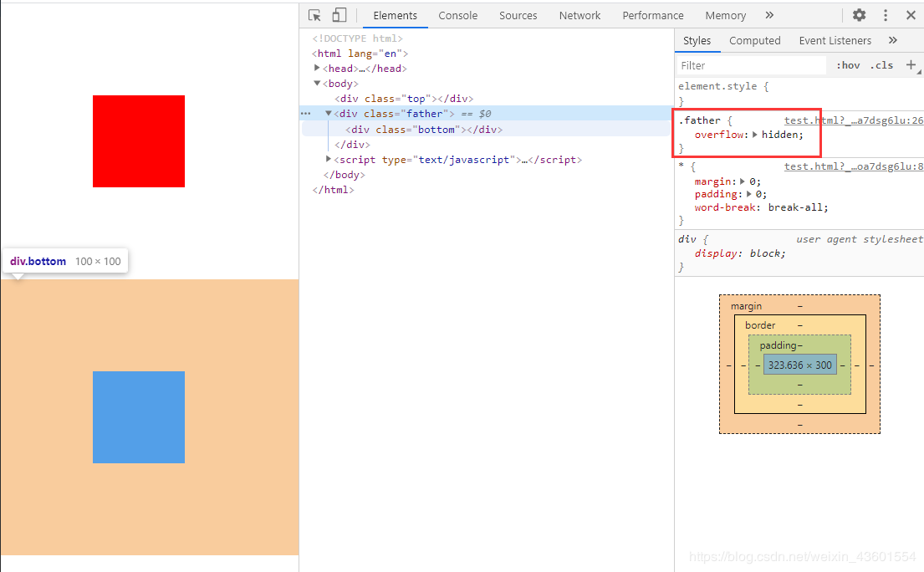
Task: Show more Styles pane tabs chevron
Action: pyautogui.click(x=893, y=40)
